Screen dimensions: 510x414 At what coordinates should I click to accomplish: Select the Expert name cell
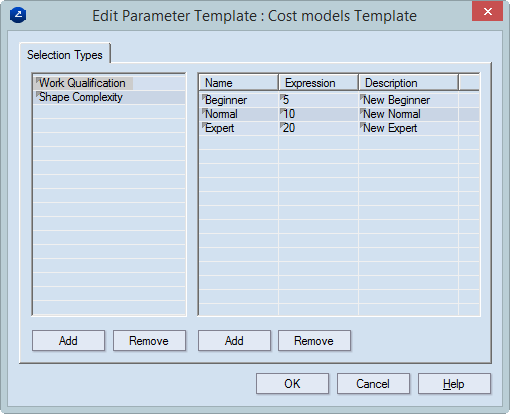(x=239, y=128)
